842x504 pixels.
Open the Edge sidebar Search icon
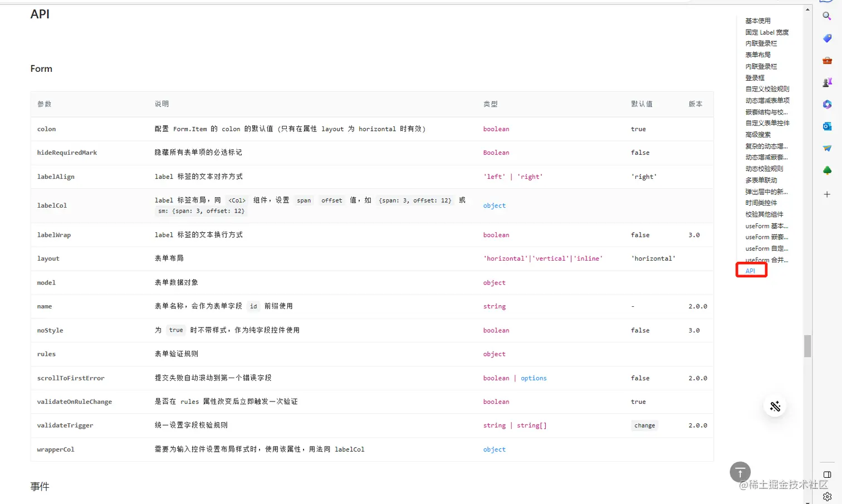pos(827,16)
